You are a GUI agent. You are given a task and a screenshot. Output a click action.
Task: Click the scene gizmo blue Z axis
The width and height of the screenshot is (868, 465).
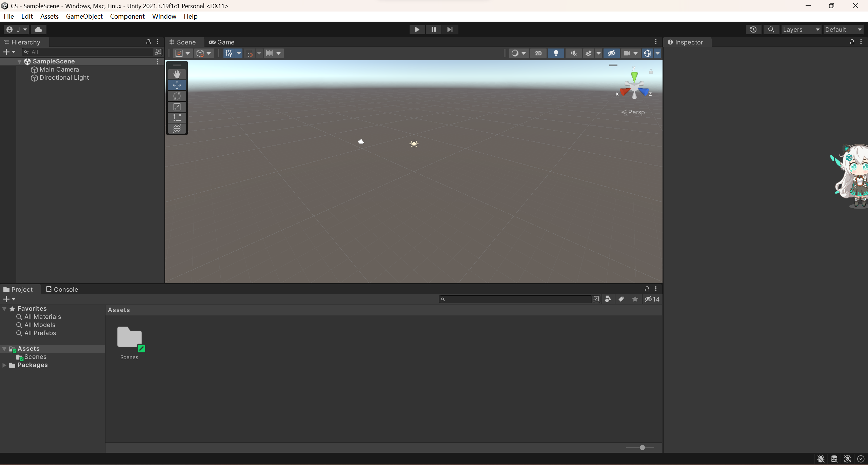[x=644, y=92]
